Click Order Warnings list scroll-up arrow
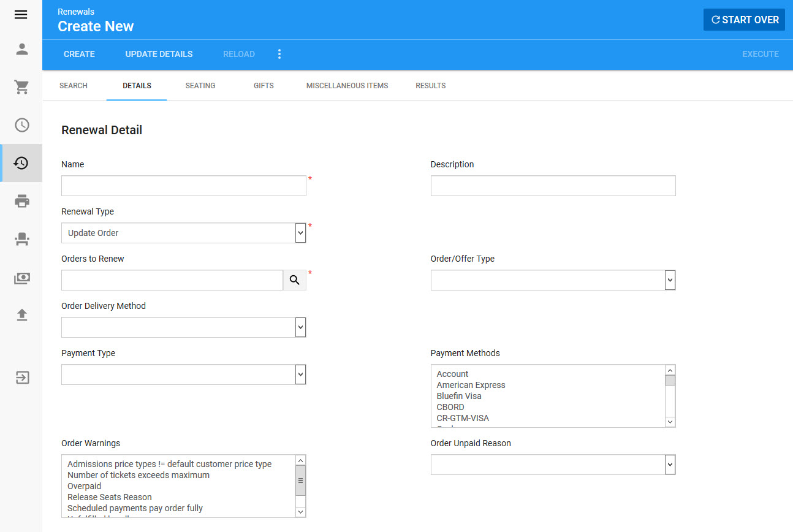 click(300, 460)
